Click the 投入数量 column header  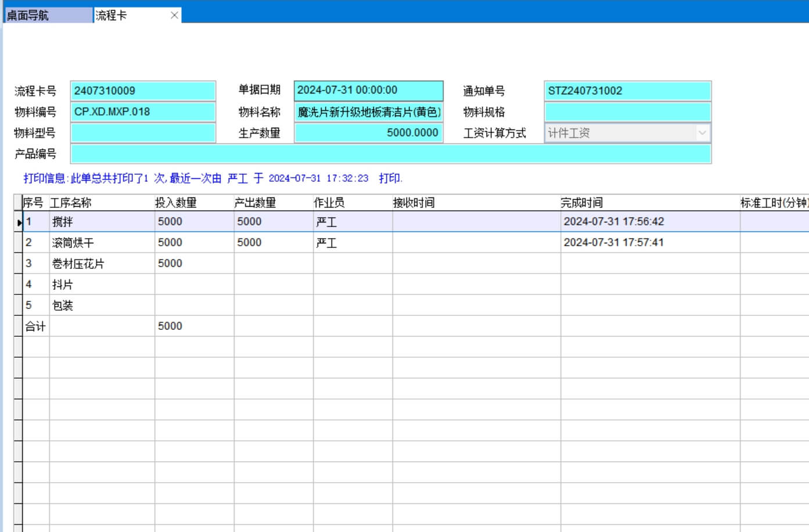(176, 203)
